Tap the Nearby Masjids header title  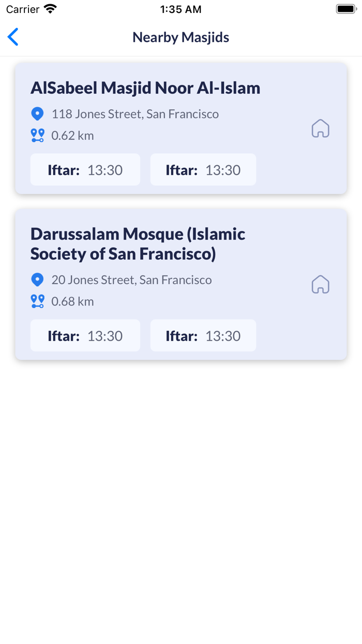point(180,37)
